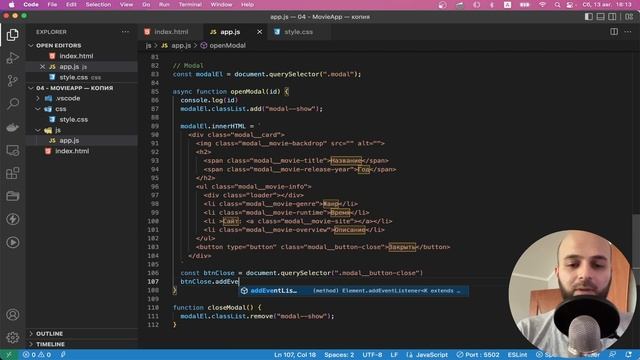
Task: Toggle secondary side bar layout button
Action: pos(612,17)
